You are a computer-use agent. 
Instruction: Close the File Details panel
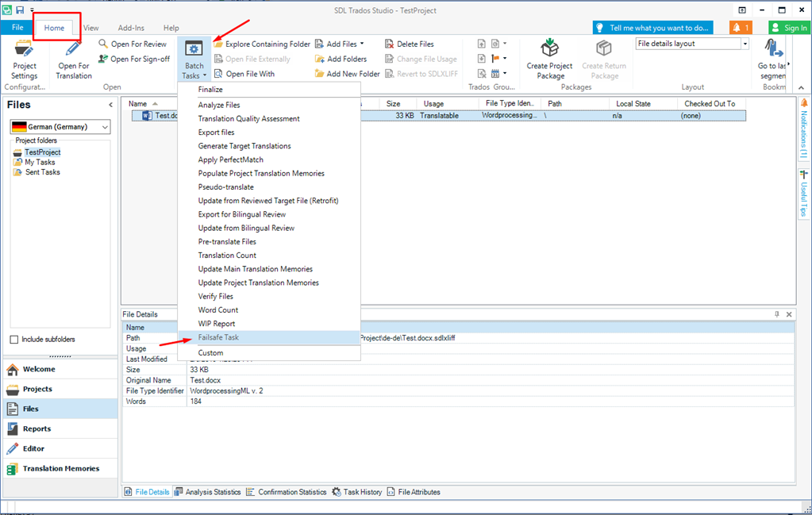tap(789, 314)
